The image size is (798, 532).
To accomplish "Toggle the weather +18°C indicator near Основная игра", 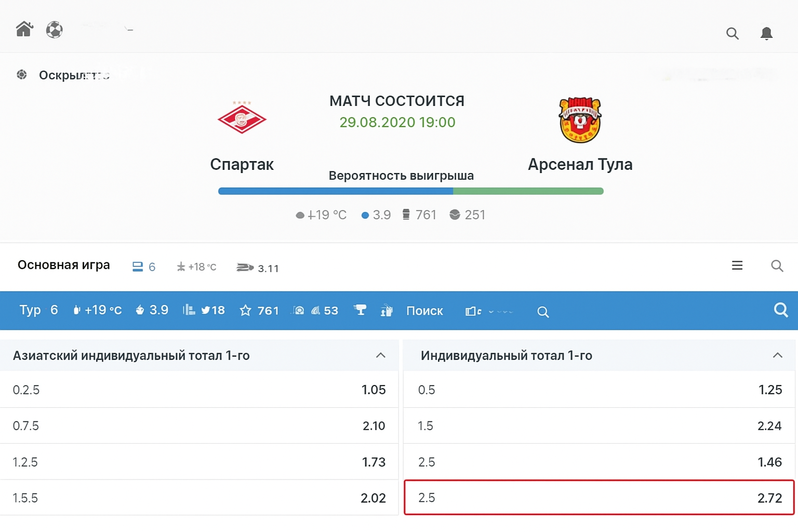I will pyautogui.click(x=196, y=267).
